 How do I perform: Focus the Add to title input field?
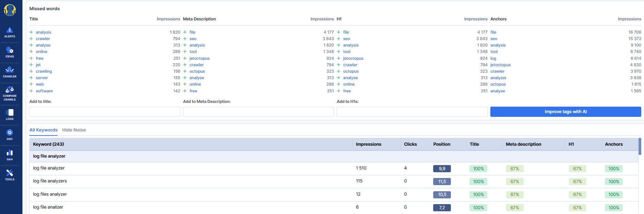point(105,112)
